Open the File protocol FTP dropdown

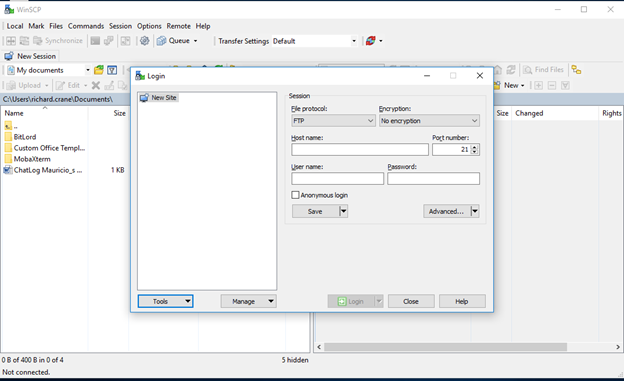pos(333,121)
